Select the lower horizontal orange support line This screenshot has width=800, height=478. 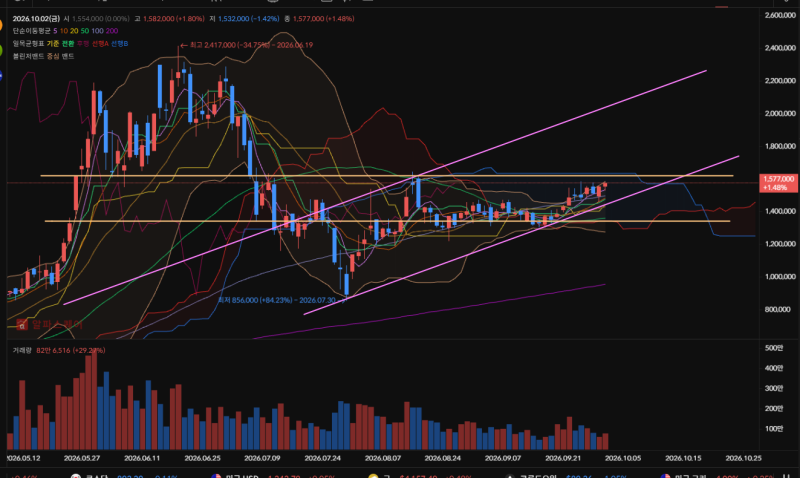click(x=387, y=221)
